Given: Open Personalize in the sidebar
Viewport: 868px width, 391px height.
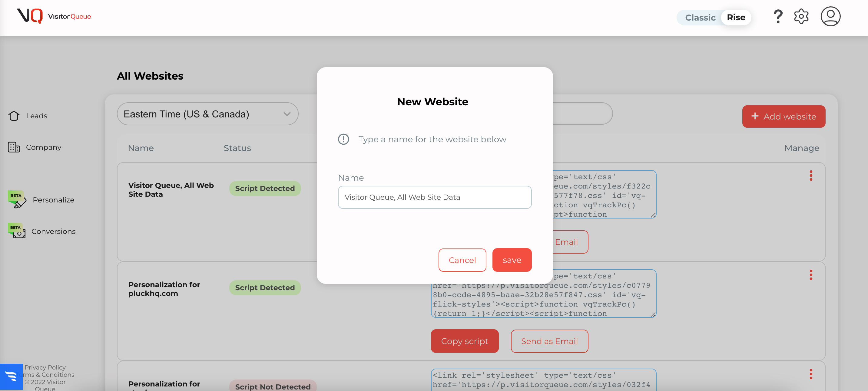Looking at the screenshot, I should 53,200.
